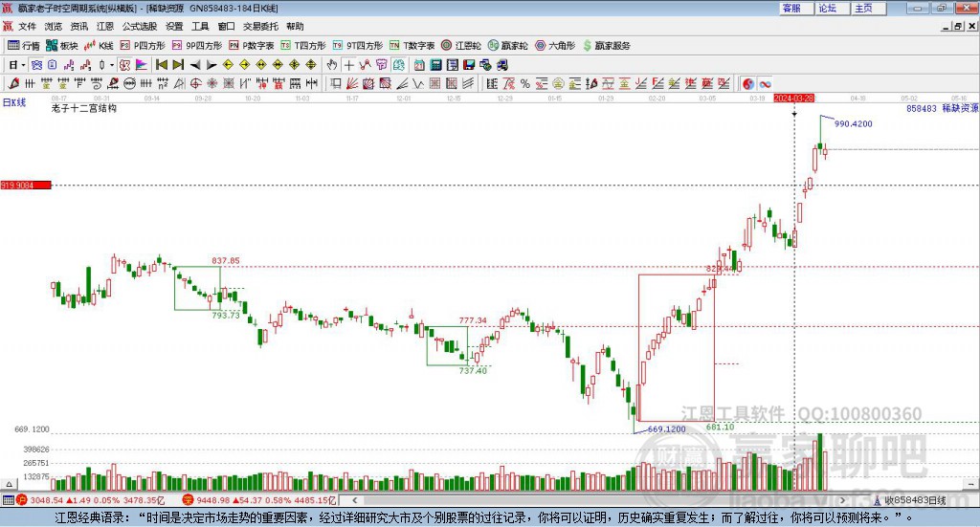Click the save floppy-disk icon
Viewport: 980px width, 527px height.
click(x=469, y=65)
